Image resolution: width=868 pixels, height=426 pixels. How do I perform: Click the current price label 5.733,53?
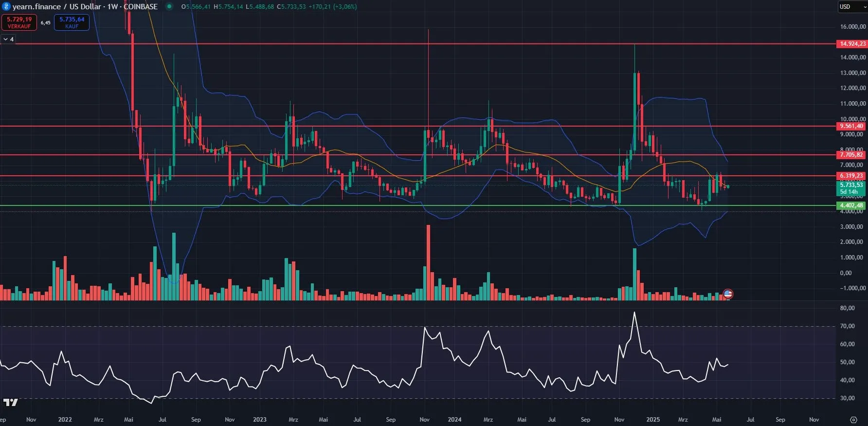(x=851, y=185)
